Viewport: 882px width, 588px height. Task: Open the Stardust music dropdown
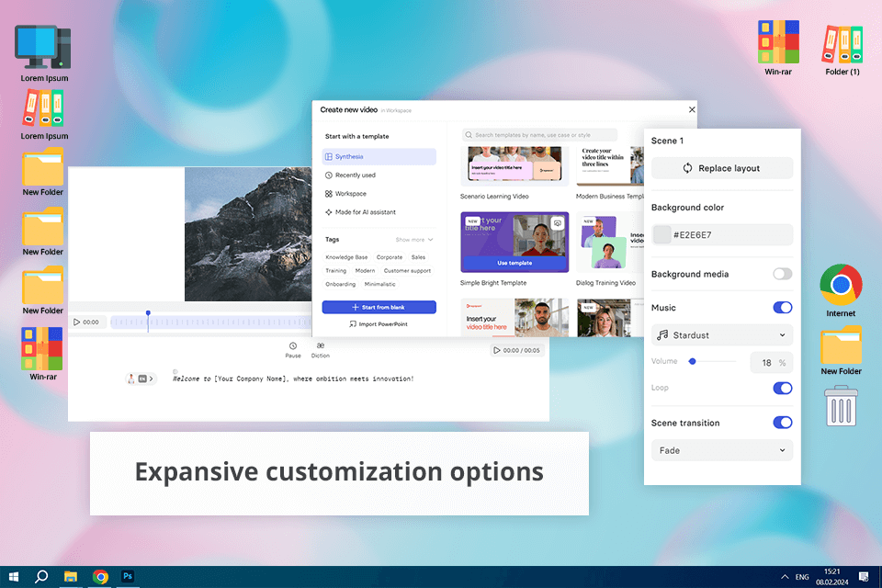coord(722,334)
